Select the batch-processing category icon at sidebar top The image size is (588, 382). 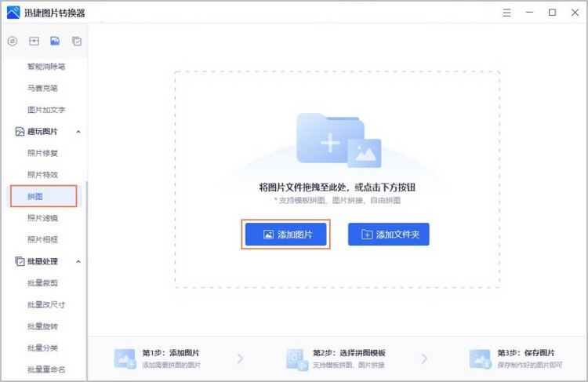[77, 41]
